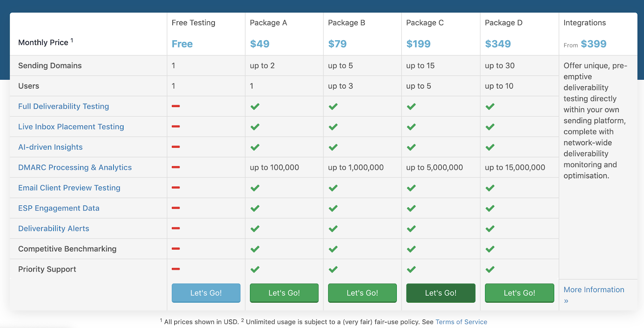
Task: Open More Information link for Integrations
Action: 594,290
